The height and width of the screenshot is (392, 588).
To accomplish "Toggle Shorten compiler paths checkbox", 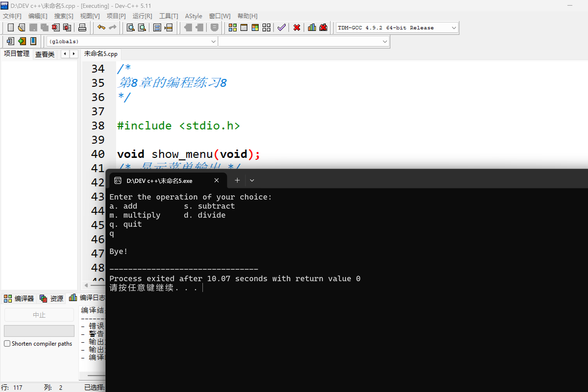I will 7,343.
